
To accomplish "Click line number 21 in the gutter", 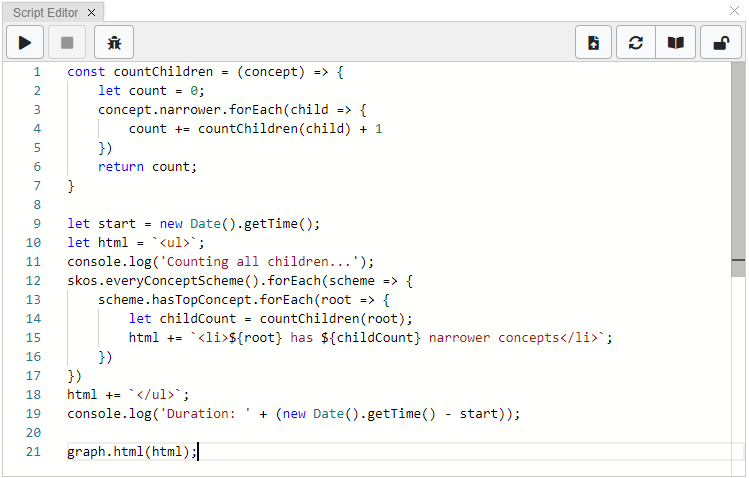I will coord(33,452).
